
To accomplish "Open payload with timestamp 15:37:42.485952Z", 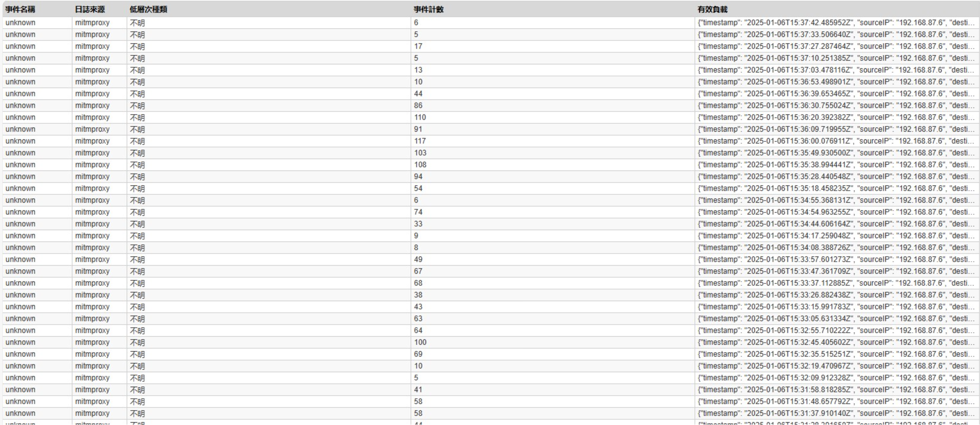I will 836,23.
